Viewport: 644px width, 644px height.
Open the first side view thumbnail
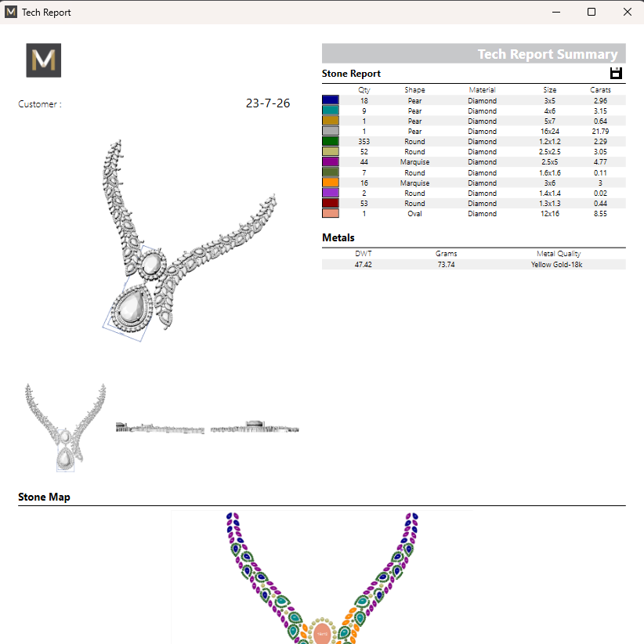[x=160, y=428]
